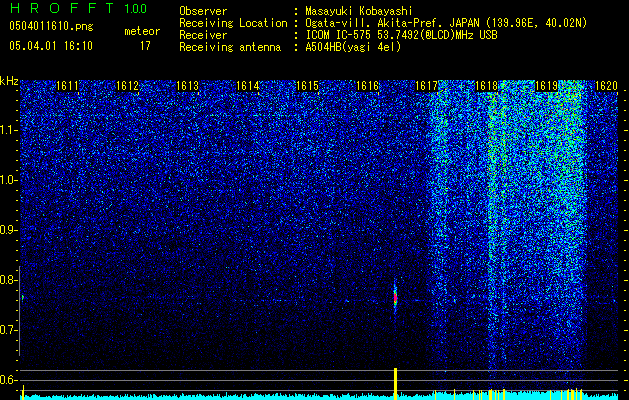Click the red meteor echo near 1616
Screen dimensions: 629x400
click(x=395, y=298)
